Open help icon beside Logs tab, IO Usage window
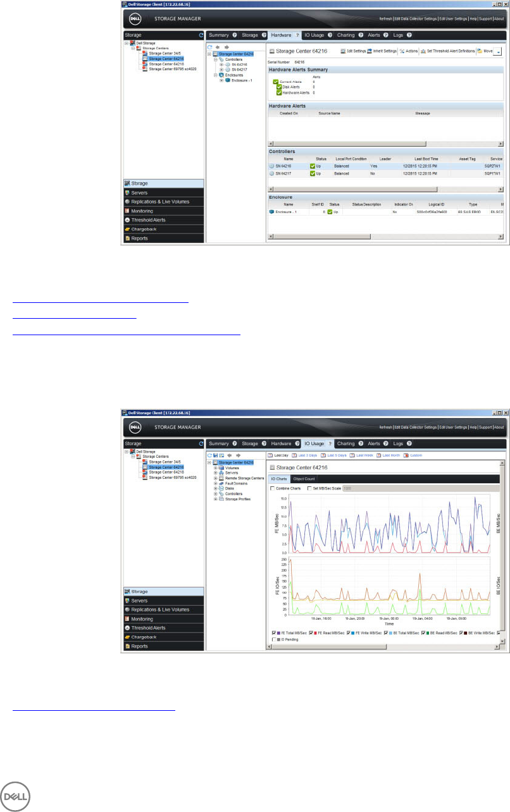 (409, 443)
